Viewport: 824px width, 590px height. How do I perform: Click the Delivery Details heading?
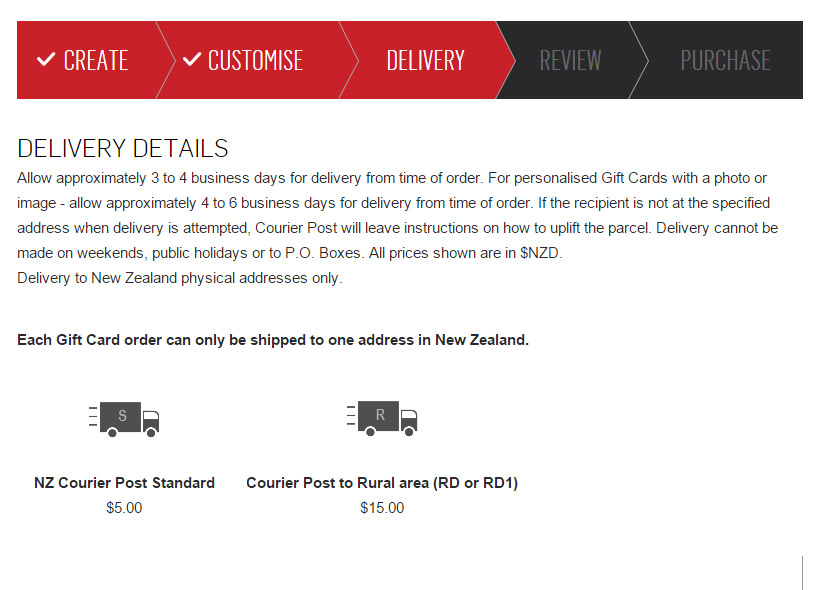tap(123, 149)
